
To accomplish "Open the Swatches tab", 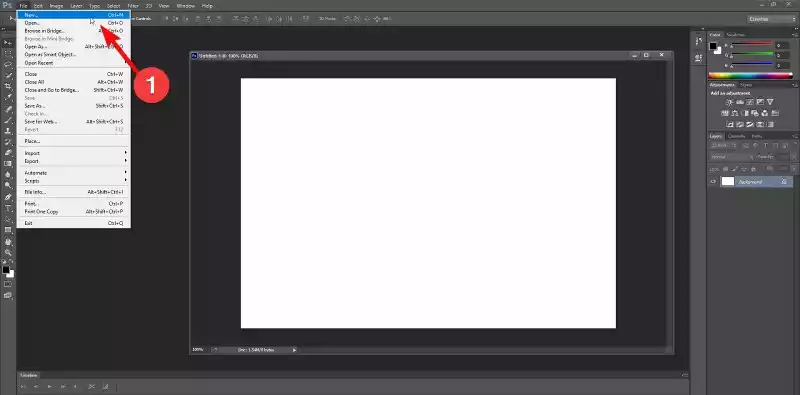I will coord(736,34).
